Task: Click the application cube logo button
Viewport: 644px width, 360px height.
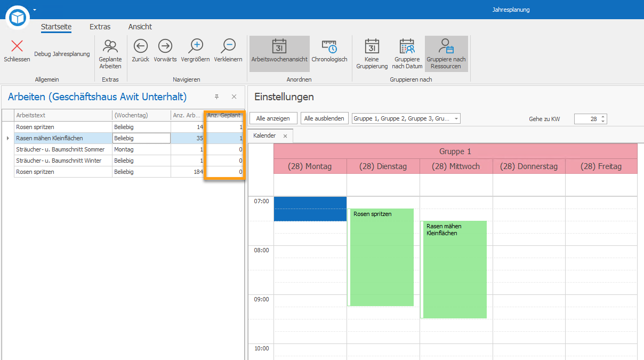Action: coord(18,18)
